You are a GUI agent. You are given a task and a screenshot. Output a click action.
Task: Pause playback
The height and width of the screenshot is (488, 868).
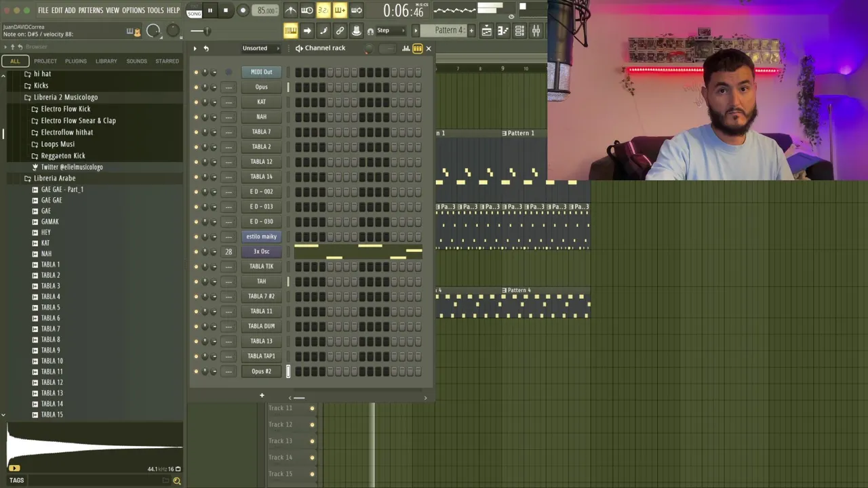(210, 10)
